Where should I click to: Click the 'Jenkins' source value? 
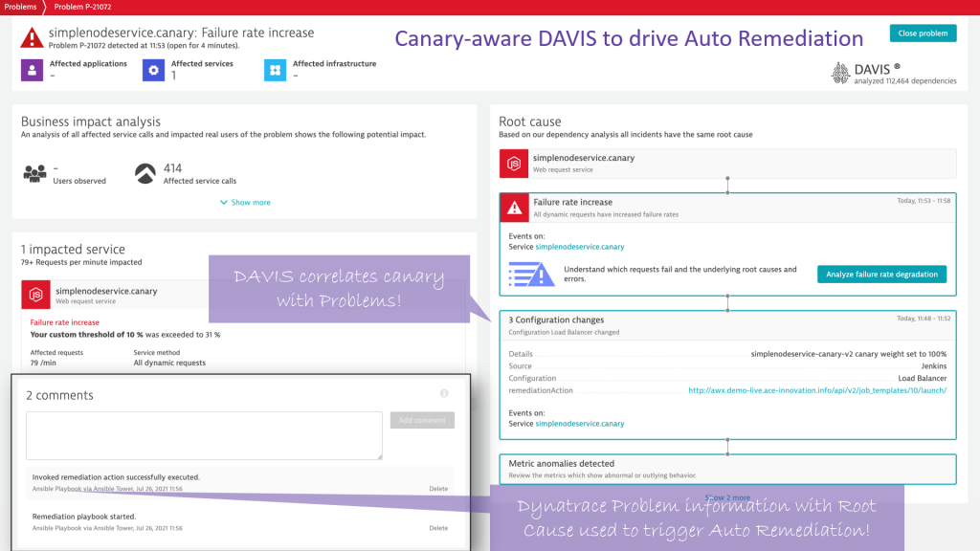[934, 366]
